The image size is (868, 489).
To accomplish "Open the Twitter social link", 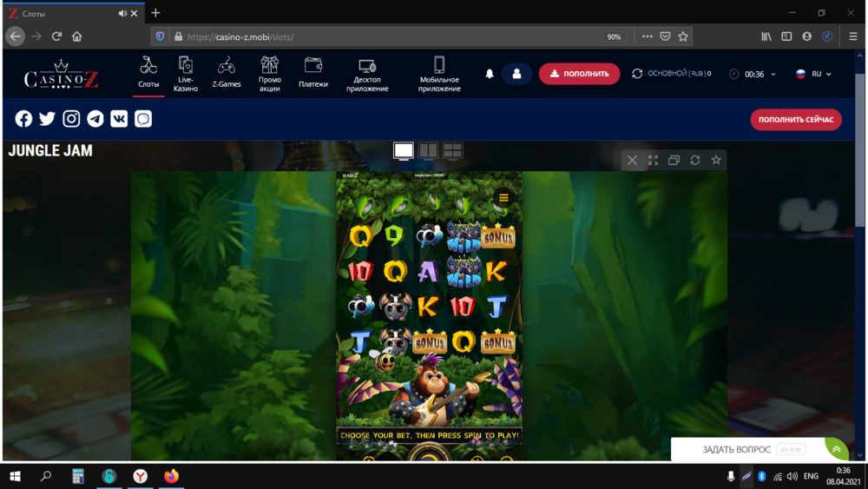I will (x=47, y=118).
